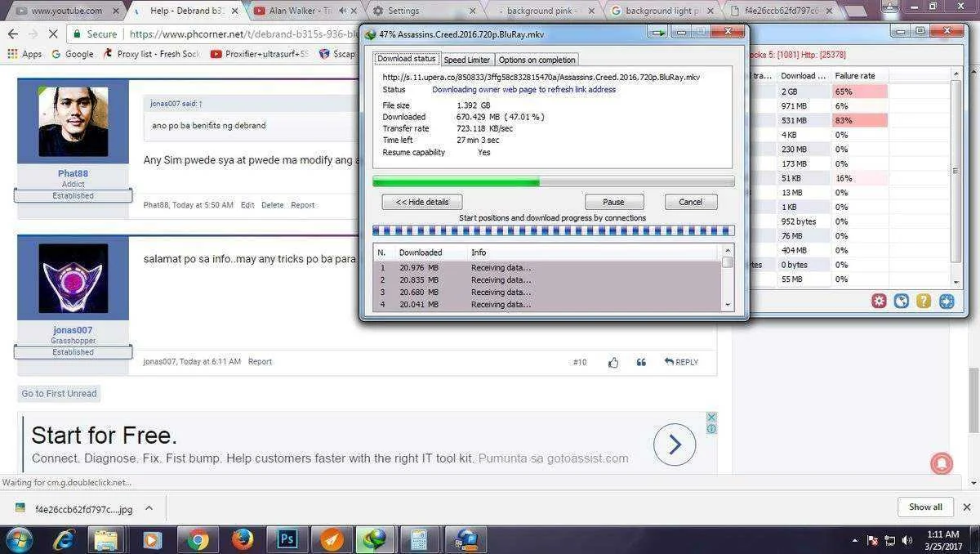Click the blue connections progress strip
Screen dimensions: 980x554
click(x=554, y=230)
